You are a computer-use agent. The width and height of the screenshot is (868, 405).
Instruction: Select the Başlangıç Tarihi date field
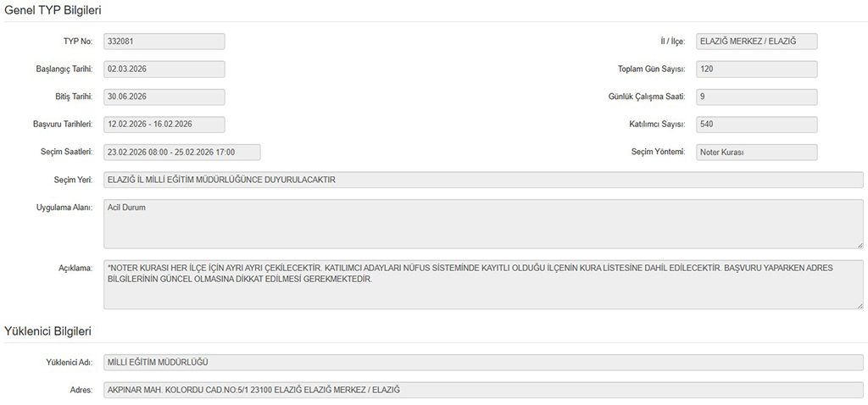point(164,69)
